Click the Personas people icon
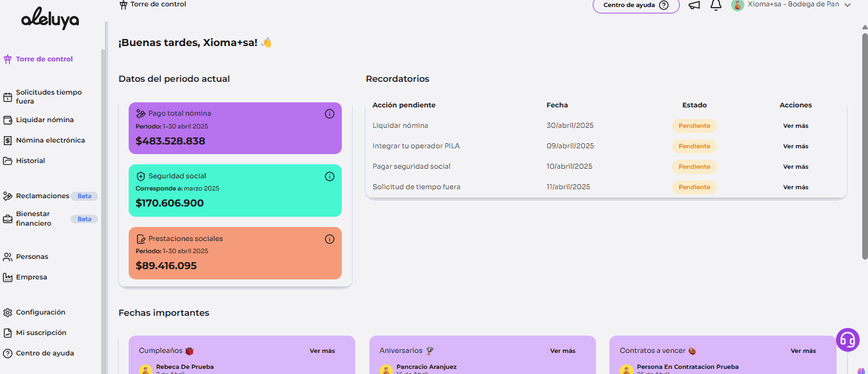The height and width of the screenshot is (374, 868). click(8, 256)
